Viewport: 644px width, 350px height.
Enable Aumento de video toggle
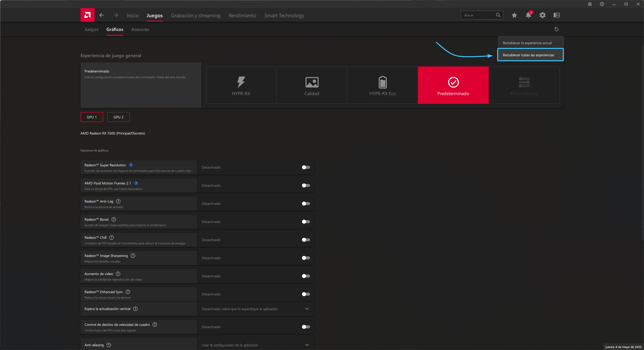coord(306,276)
